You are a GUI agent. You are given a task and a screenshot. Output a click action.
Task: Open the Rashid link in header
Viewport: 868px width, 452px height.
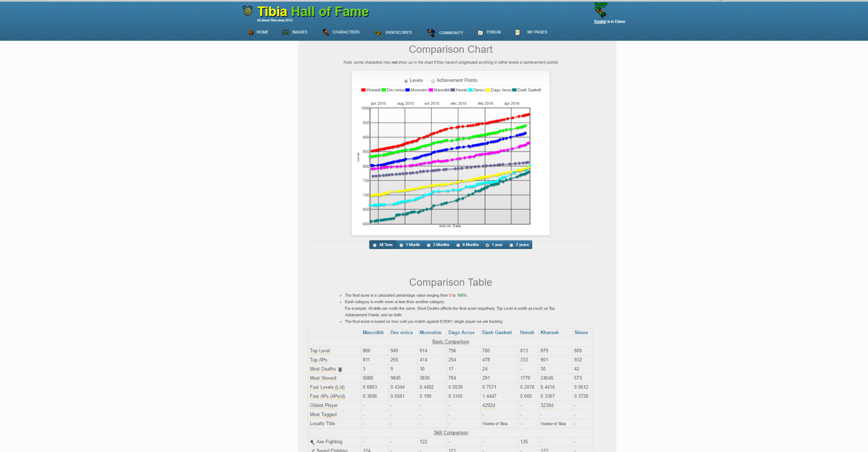pyautogui.click(x=600, y=21)
